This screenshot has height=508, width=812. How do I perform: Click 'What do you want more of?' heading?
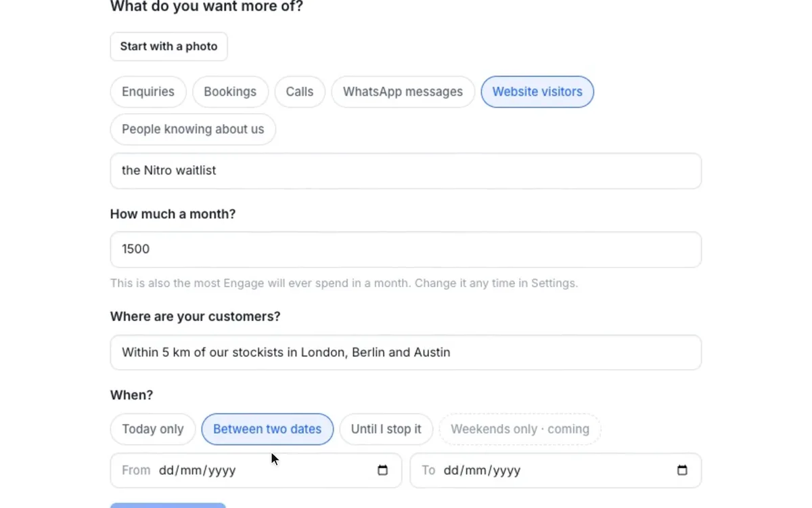(x=207, y=7)
